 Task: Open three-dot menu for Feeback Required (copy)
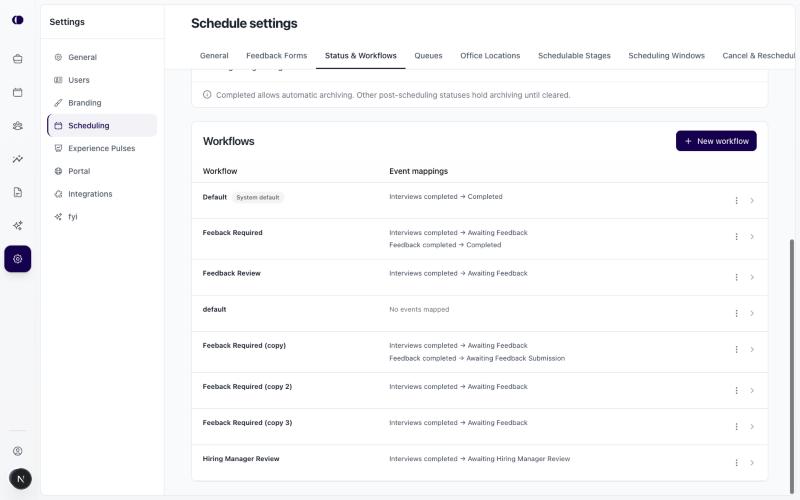tap(736, 349)
